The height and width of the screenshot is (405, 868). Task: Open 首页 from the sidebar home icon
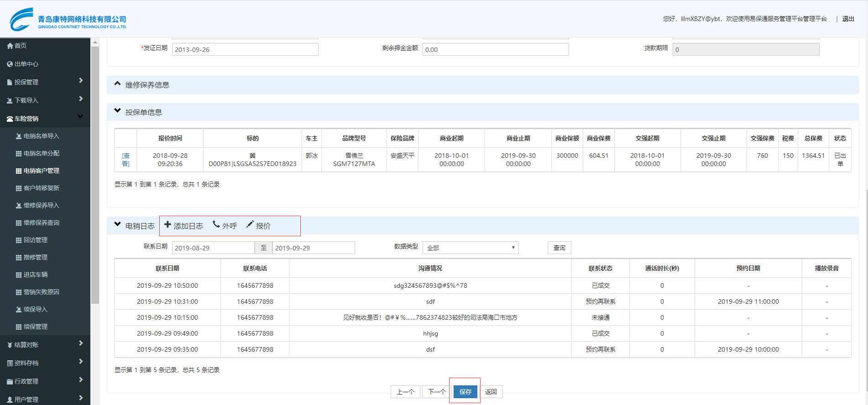(10, 46)
